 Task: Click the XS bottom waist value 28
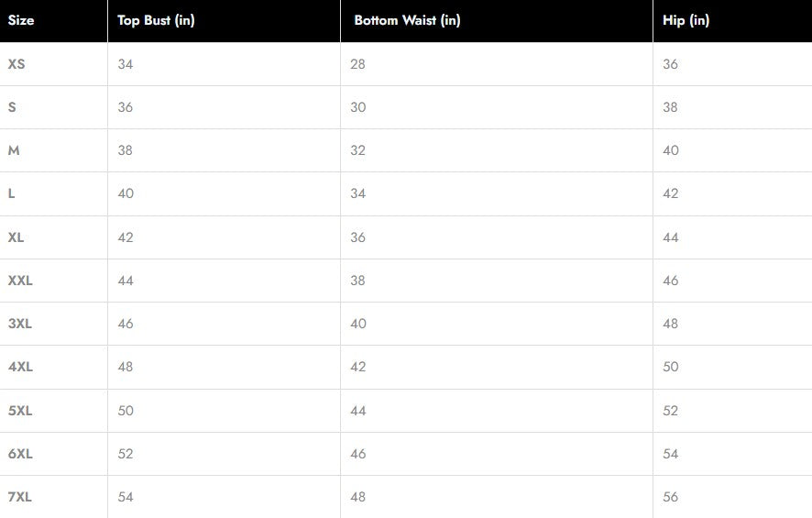pyautogui.click(x=358, y=64)
